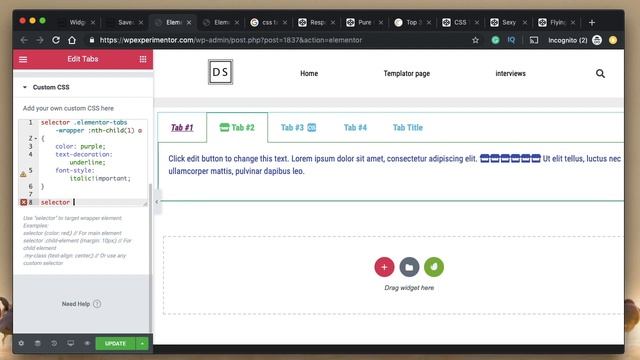Bookmark this page with the star

click(x=475, y=40)
